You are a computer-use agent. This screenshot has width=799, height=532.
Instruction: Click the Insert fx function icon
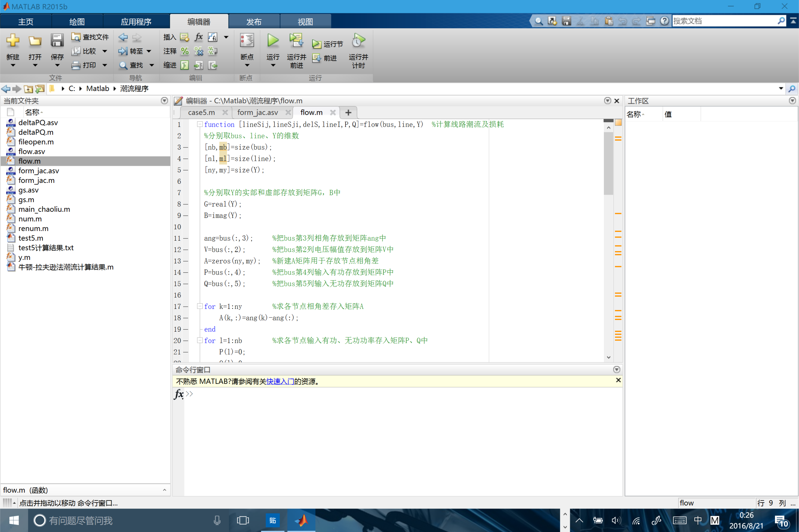pyautogui.click(x=199, y=37)
